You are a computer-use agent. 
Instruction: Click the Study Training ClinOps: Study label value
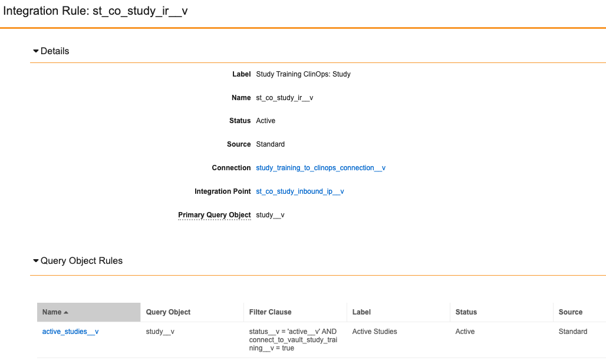coord(303,74)
